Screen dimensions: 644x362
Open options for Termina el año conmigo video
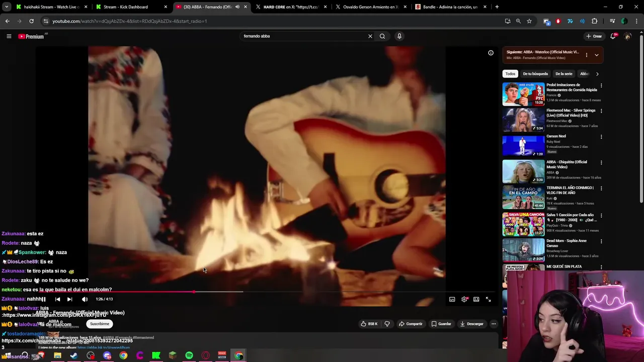601,188
